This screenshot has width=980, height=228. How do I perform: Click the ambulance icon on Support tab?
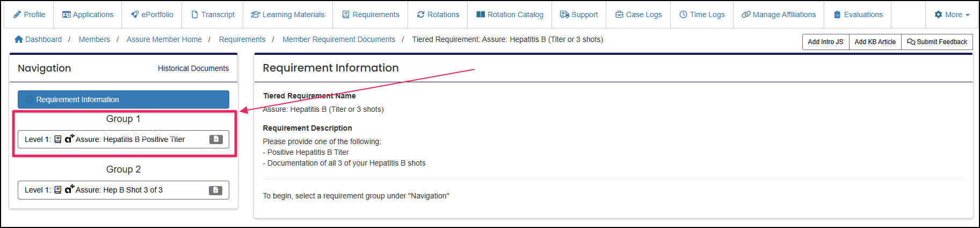(564, 15)
